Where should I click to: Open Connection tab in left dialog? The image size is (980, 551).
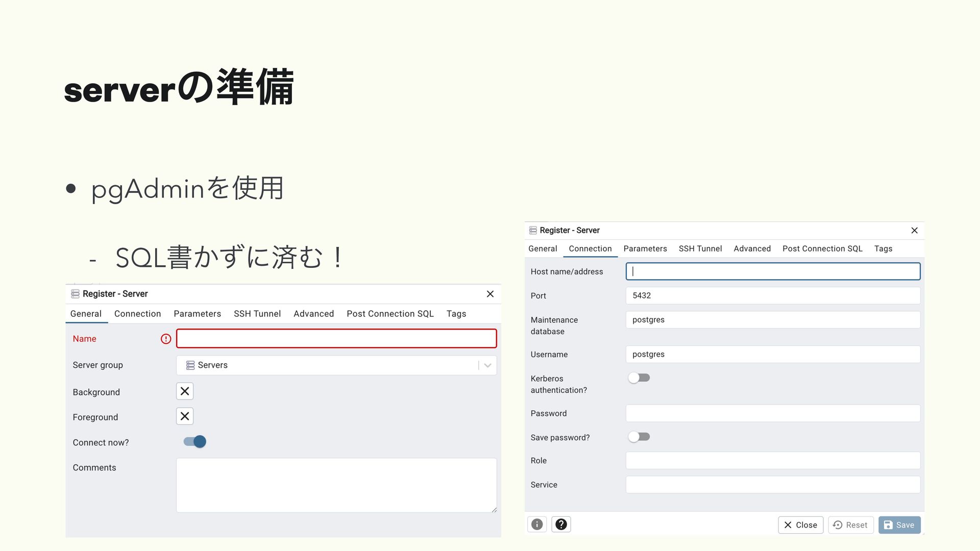coord(137,314)
